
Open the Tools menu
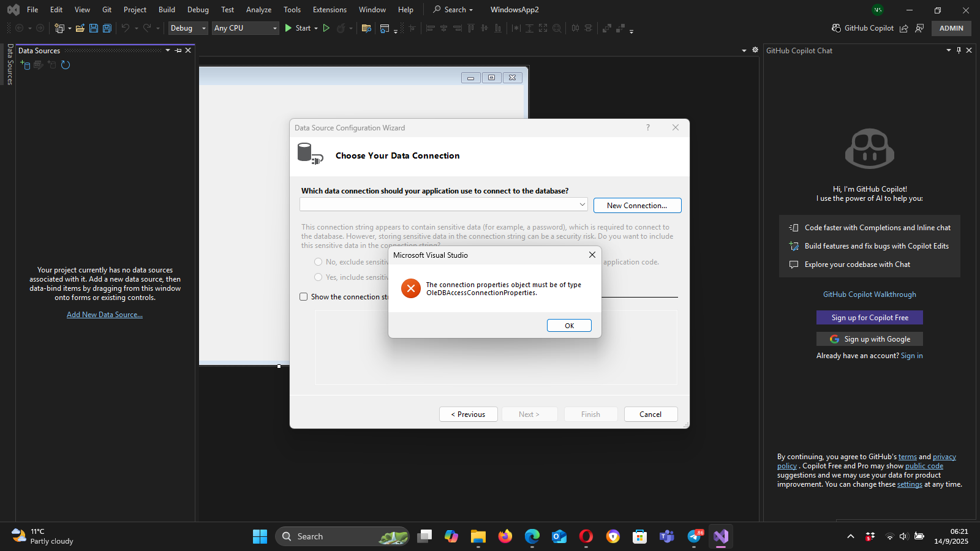292,10
